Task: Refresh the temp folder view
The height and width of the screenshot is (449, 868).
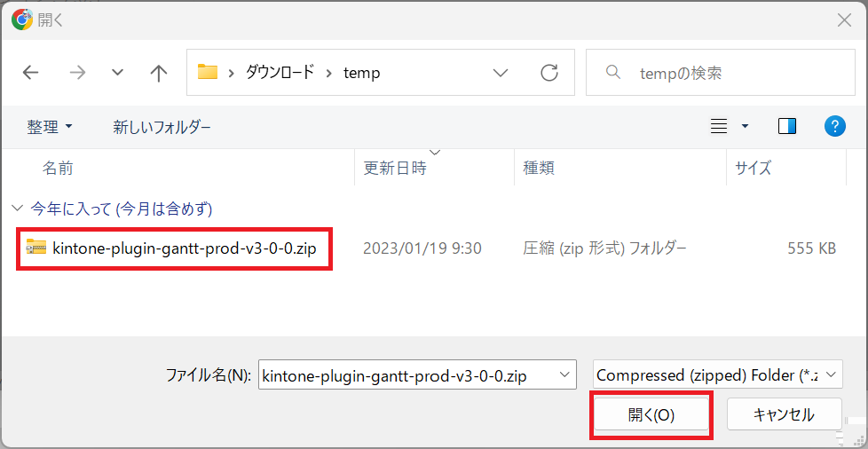Action: pyautogui.click(x=548, y=73)
